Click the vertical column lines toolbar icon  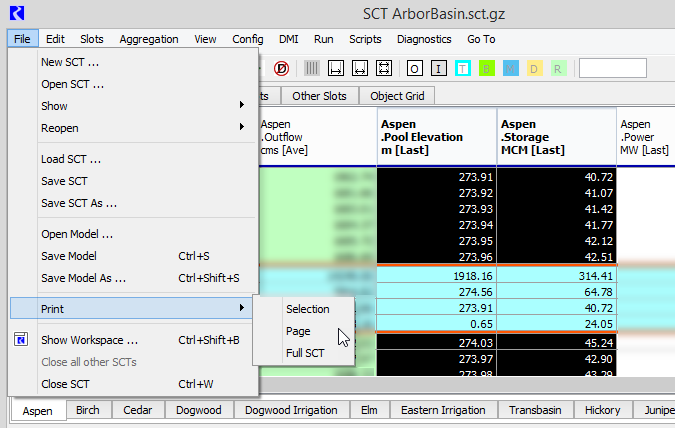click(312, 68)
